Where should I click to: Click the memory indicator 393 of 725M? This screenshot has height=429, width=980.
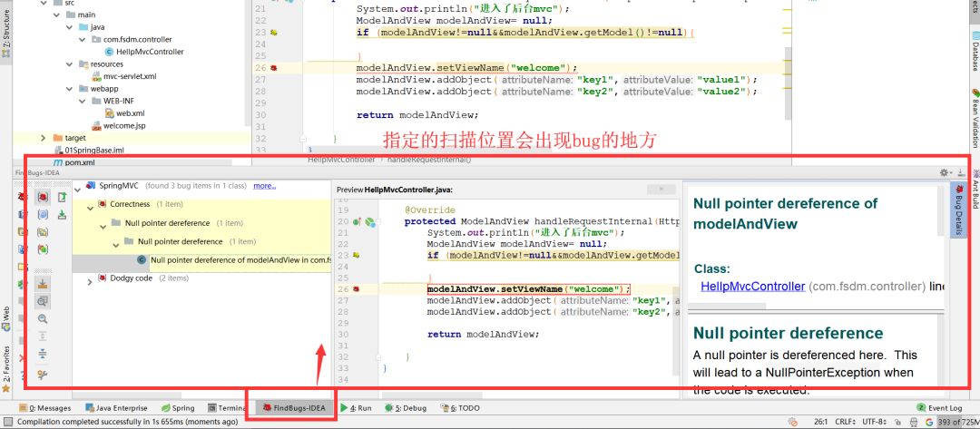click(956, 423)
